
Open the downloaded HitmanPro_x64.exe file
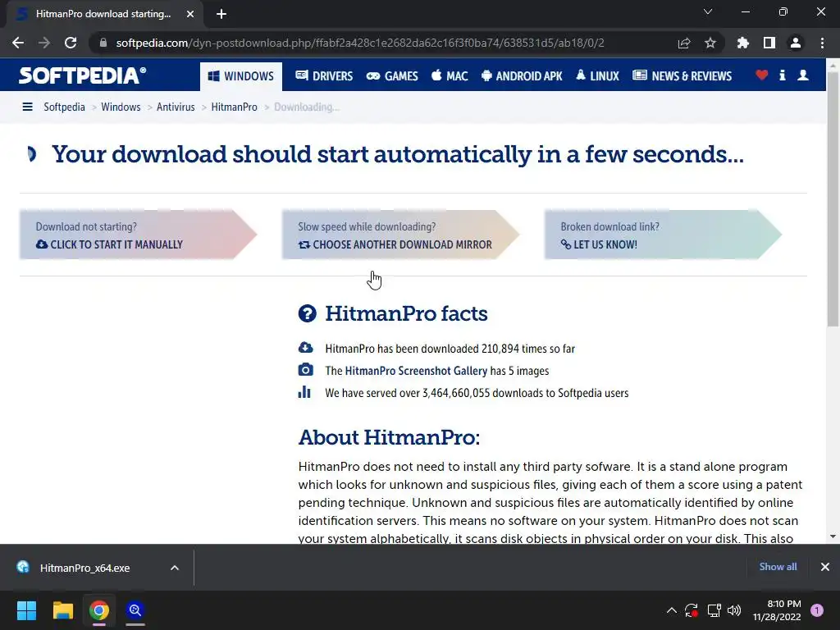coord(84,568)
